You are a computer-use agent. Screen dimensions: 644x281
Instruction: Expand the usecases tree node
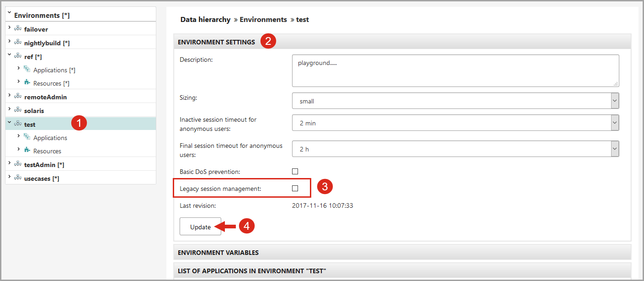(x=10, y=177)
